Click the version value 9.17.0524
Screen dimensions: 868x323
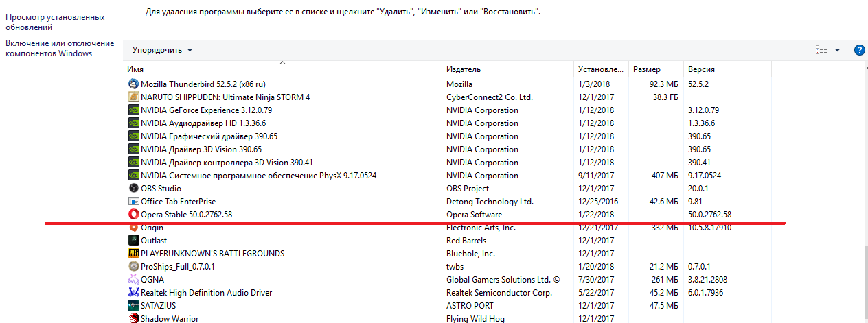(705, 175)
